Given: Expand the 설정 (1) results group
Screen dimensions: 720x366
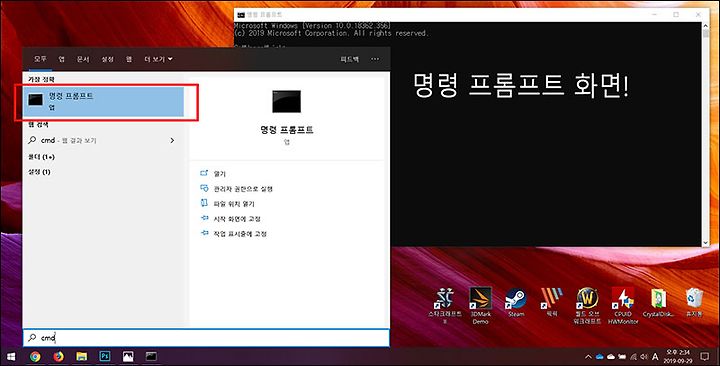Looking at the screenshot, I should pyautogui.click(x=39, y=172).
